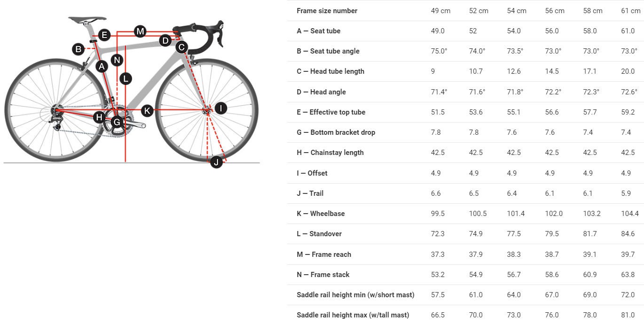The height and width of the screenshot is (324, 644).
Task: Click the G bottom bracket marker
Action: pos(117,123)
